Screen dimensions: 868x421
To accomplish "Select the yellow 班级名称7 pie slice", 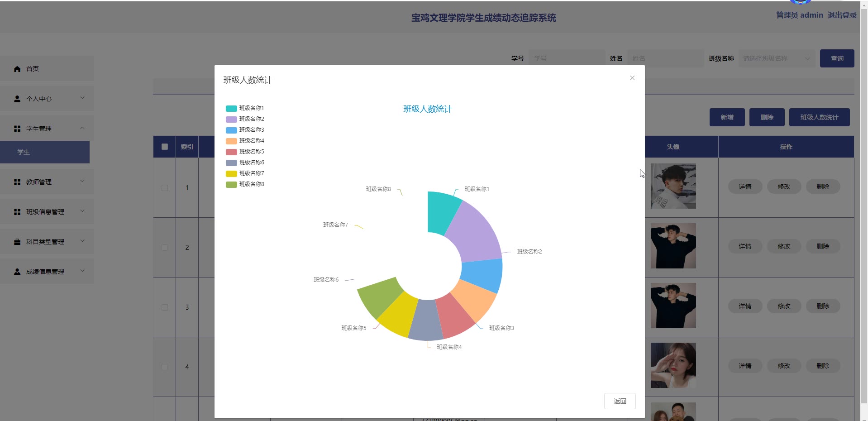I will coord(399,315).
